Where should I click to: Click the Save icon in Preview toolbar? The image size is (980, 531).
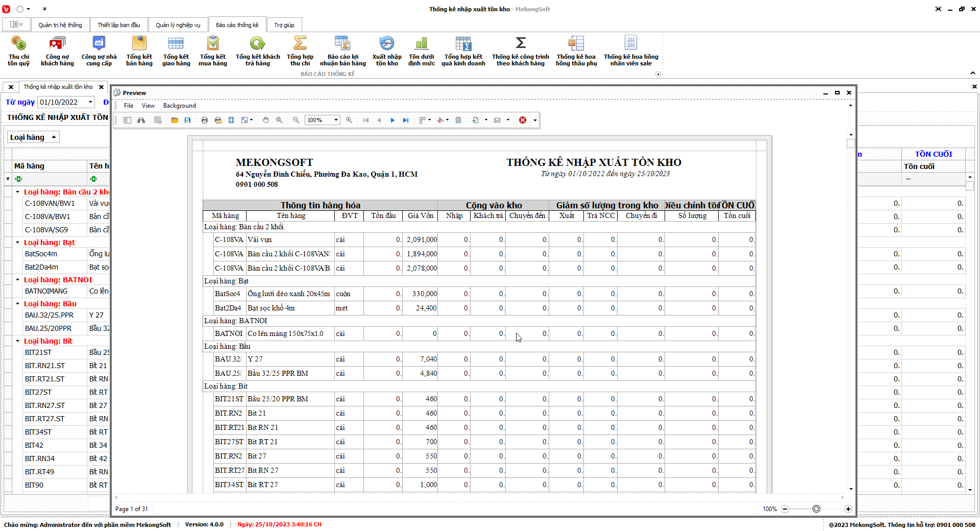tap(188, 120)
